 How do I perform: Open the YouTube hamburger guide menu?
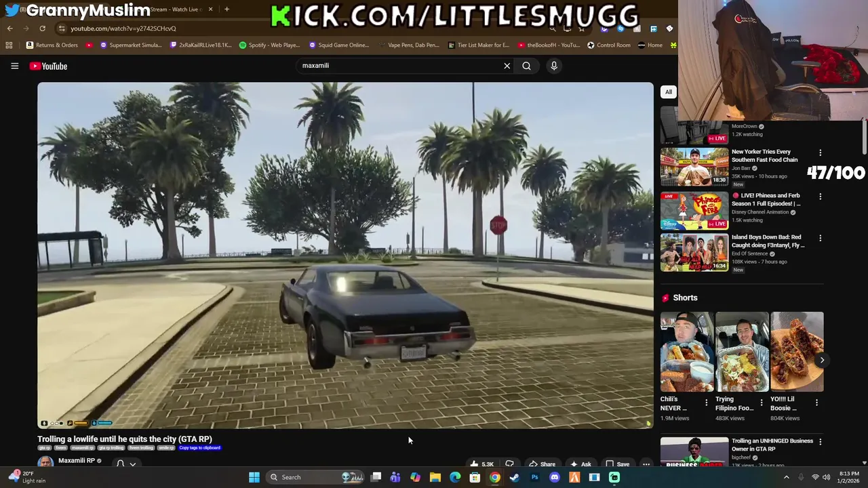click(x=14, y=66)
